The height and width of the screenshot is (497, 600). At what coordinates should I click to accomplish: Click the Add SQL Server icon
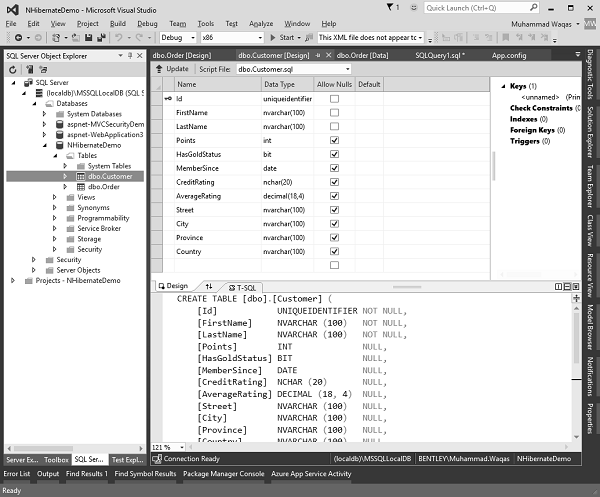(x=29, y=70)
